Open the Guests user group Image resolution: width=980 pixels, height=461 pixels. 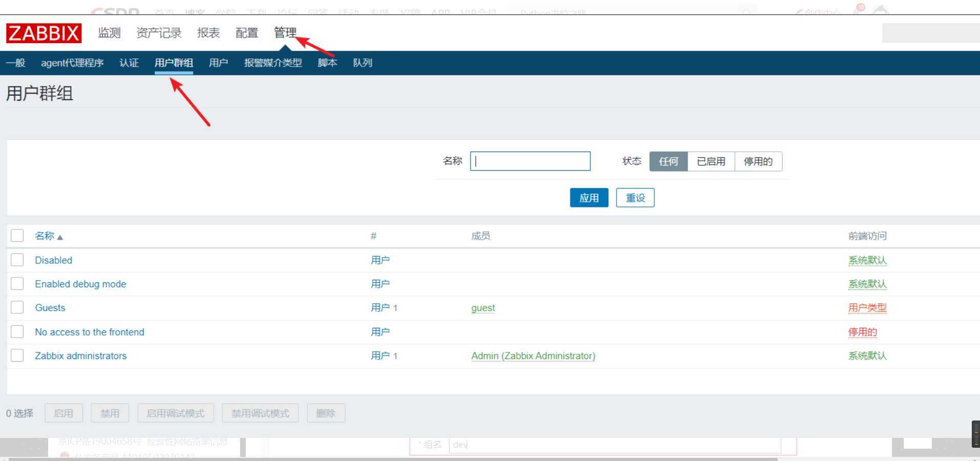(x=50, y=308)
